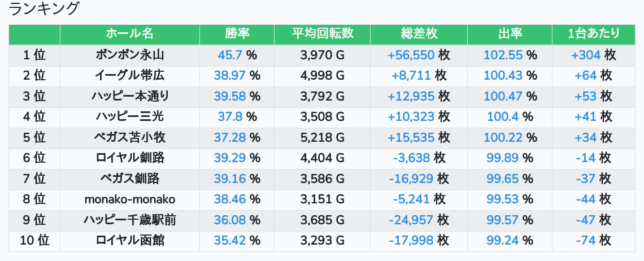Select the -24,957 total difference link

pos(411,220)
